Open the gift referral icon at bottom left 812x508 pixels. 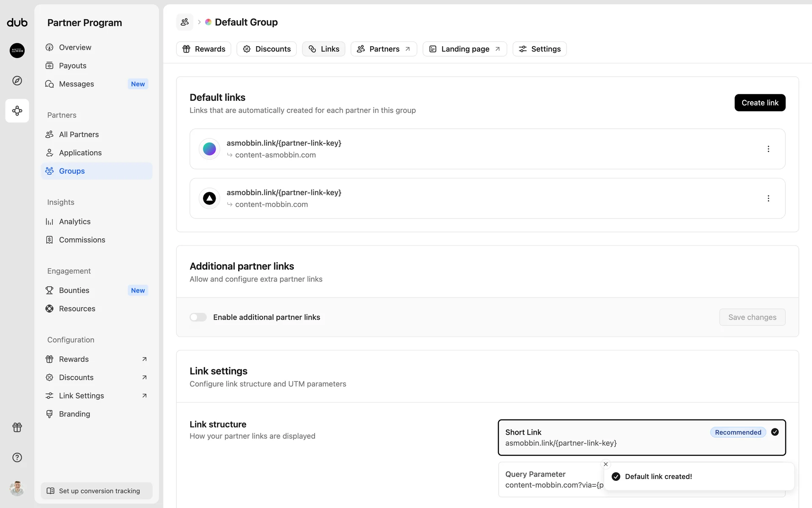click(x=17, y=427)
